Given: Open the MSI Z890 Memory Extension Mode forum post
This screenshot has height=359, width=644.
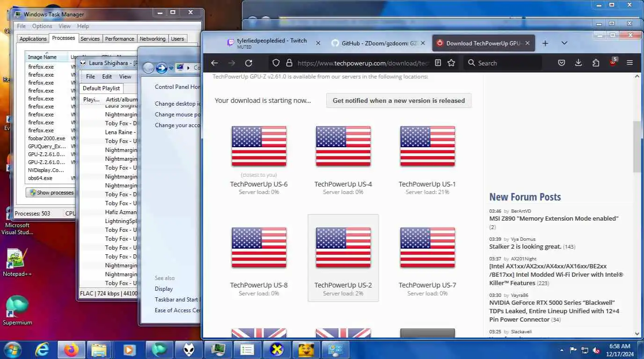Looking at the screenshot, I should (x=554, y=218).
